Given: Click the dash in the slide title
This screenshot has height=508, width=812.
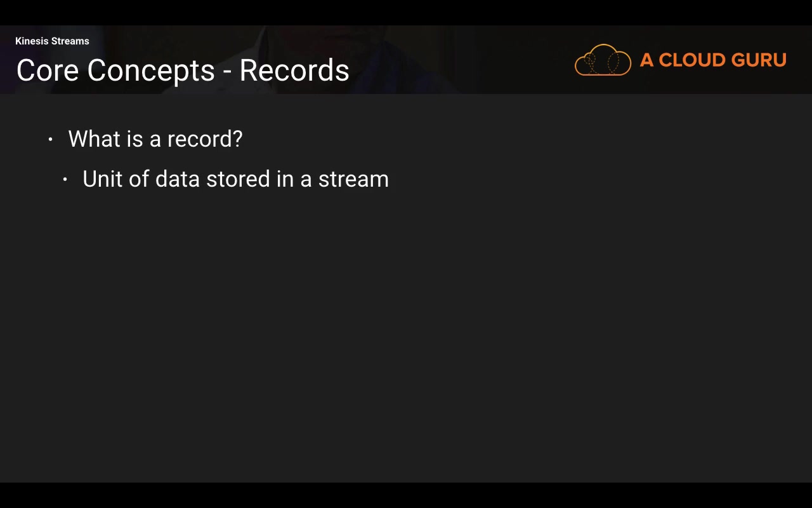Looking at the screenshot, I should click(x=227, y=71).
